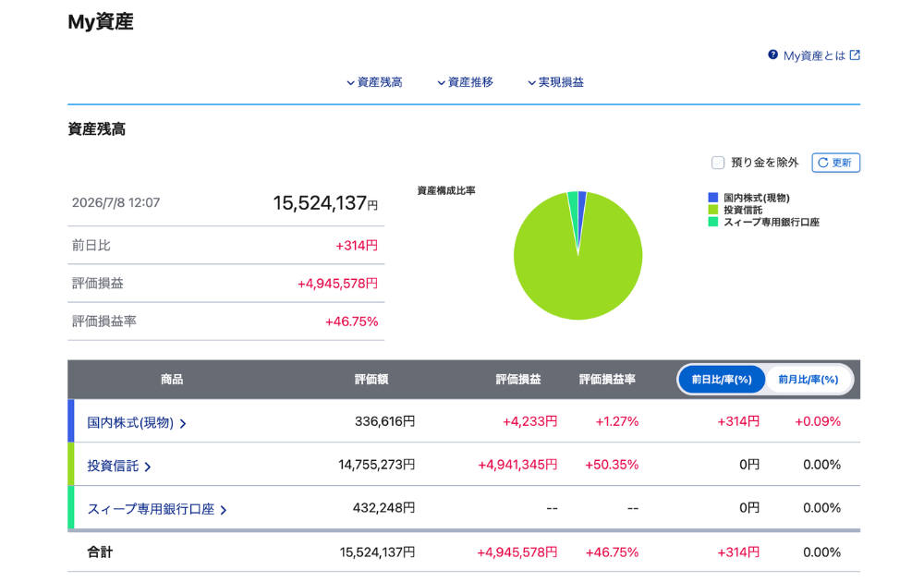Click the My資産 page heading

coord(101,22)
